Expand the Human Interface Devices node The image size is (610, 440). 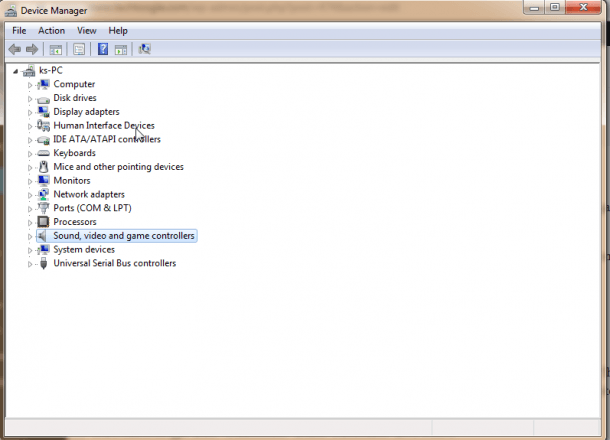pos(30,126)
